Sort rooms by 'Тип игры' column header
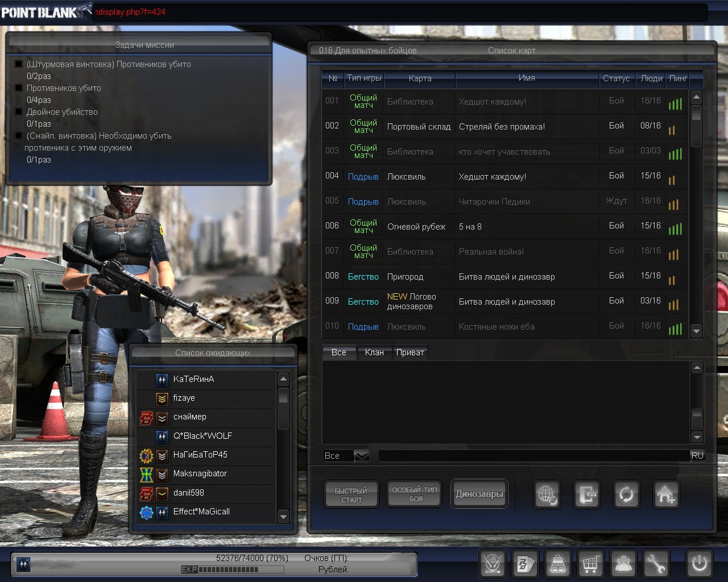 pyautogui.click(x=365, y=78)
